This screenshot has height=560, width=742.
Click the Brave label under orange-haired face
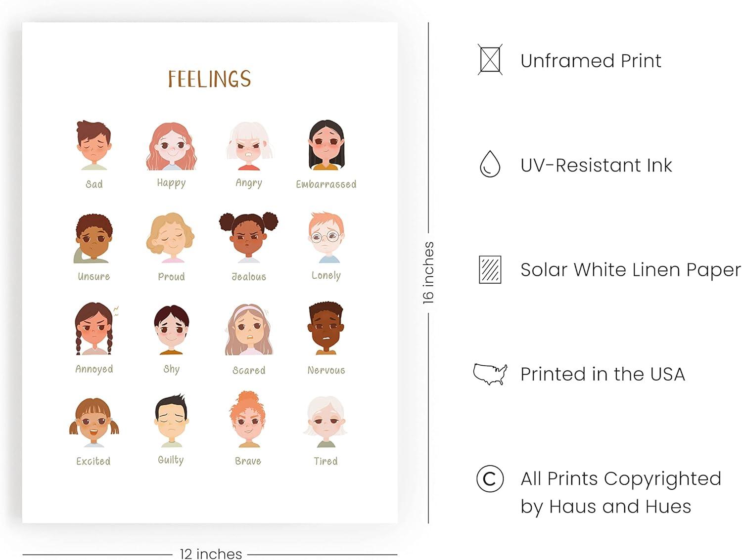[x=248, y=461]
